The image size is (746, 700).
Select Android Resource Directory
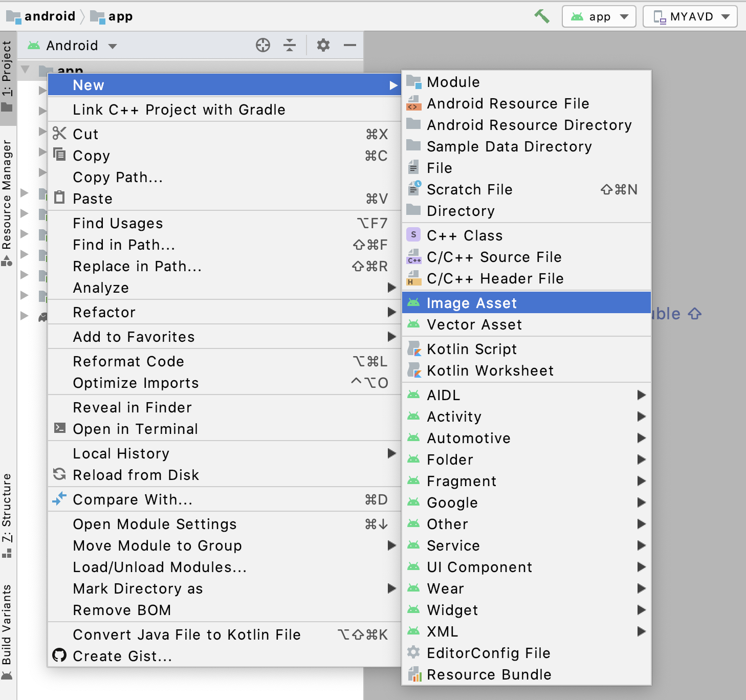(526, 125)
